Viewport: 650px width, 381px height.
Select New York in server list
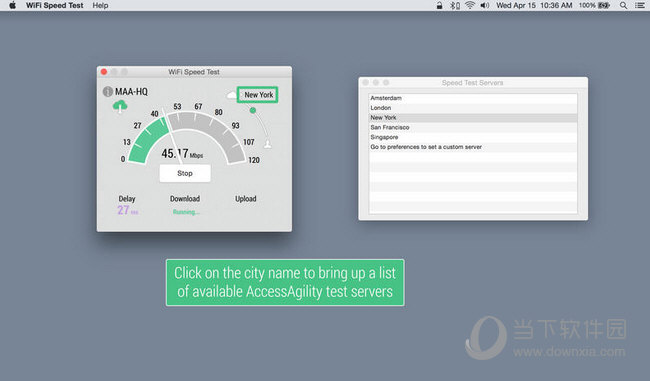pos(473,118)
